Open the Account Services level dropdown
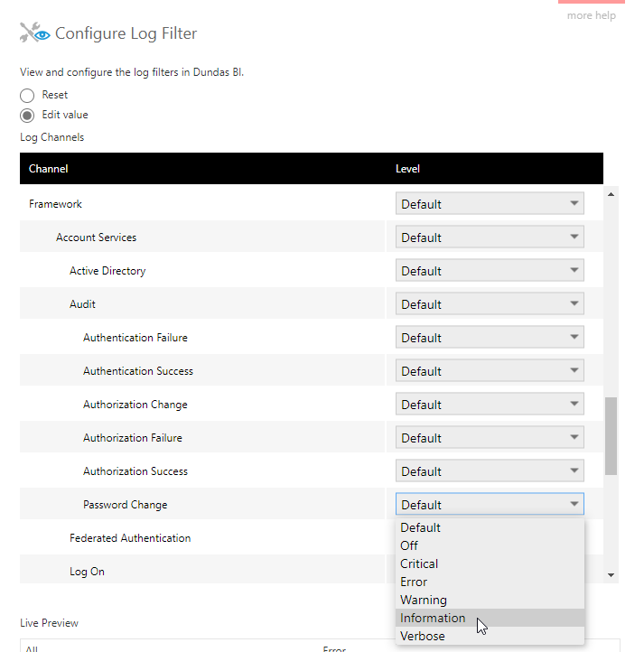This screenshot has width=644, height=652. click(490, 237)
